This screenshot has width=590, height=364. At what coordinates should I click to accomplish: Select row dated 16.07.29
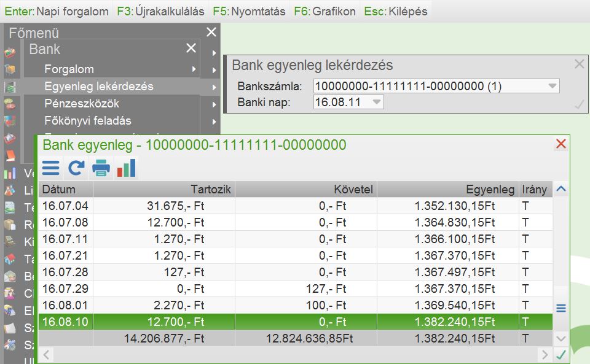[x=296, y=288]
